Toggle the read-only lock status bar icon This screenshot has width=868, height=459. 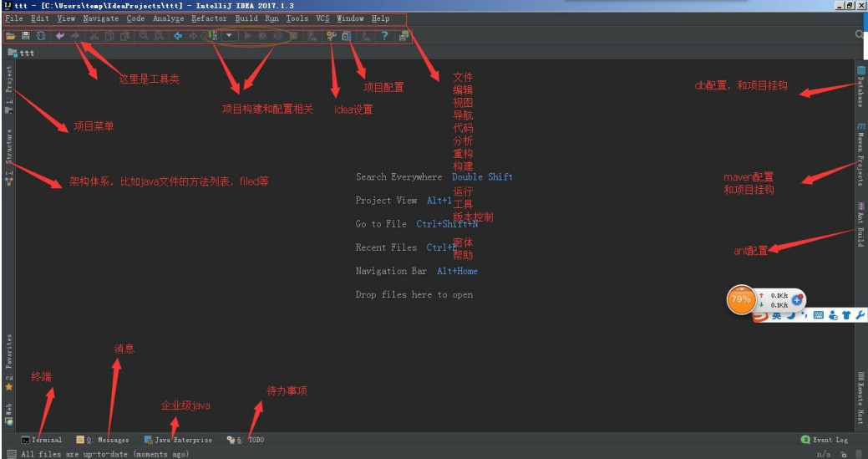pyautogui.click(x=843, y=454)
